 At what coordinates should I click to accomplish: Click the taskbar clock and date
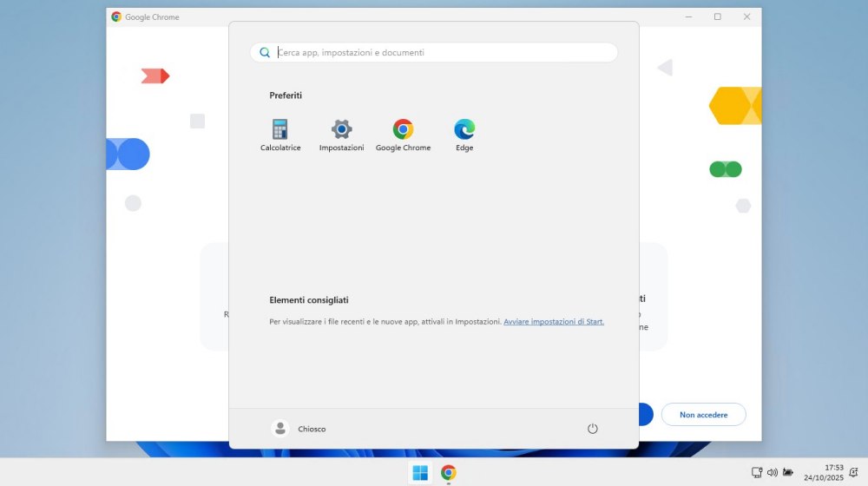[823, 473]
